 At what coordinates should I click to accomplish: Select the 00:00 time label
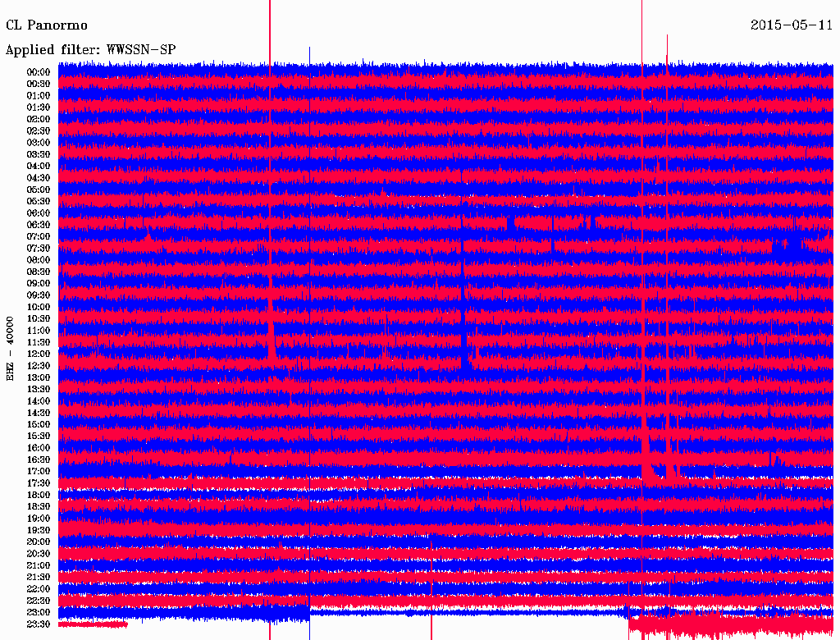click(39, 72)
